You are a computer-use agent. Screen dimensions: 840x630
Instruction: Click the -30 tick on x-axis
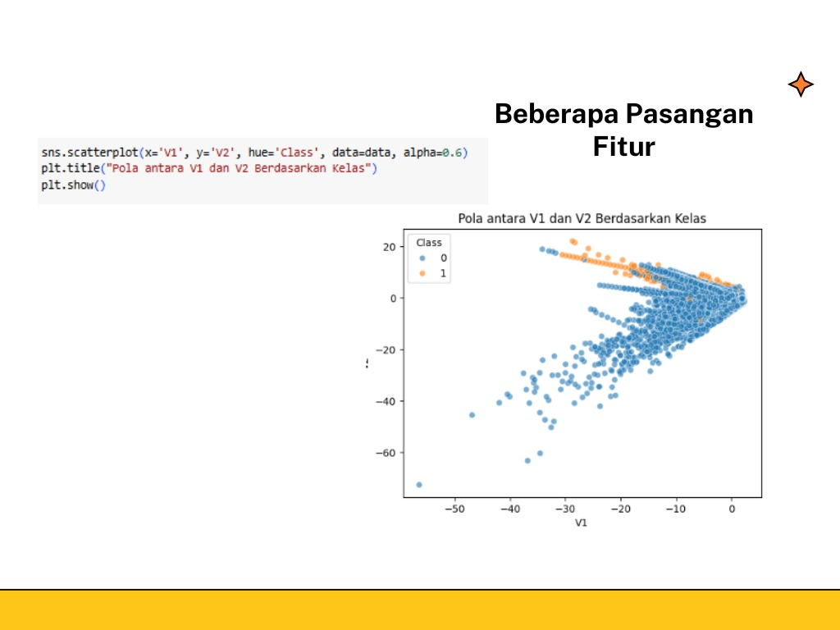(x=565, y=509)
